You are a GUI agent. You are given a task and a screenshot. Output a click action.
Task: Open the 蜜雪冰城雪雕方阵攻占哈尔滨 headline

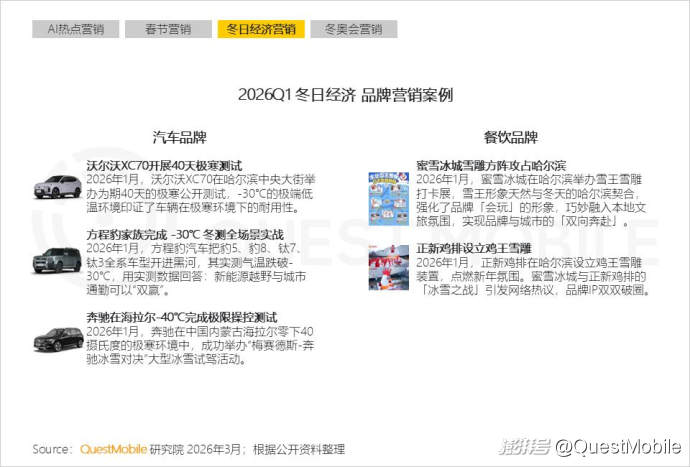coord(491,165)
